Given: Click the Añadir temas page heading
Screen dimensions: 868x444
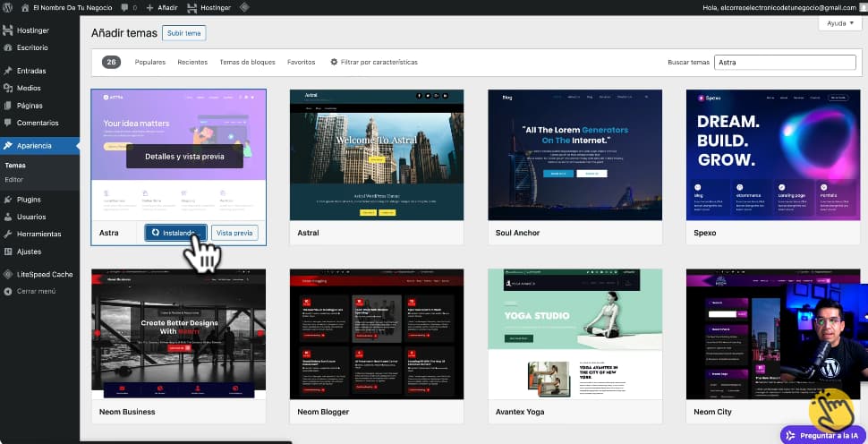Looking at the screenshot, I should pyautogui.click(x=124, y=33).
